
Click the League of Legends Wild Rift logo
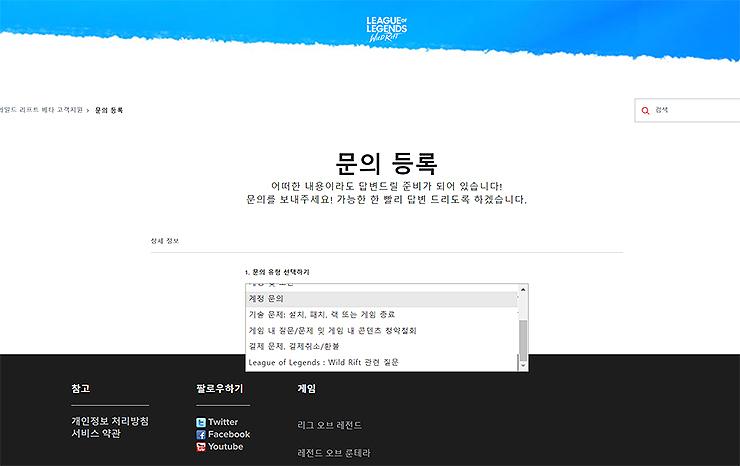pyautogui.click(x=387, y=29)
